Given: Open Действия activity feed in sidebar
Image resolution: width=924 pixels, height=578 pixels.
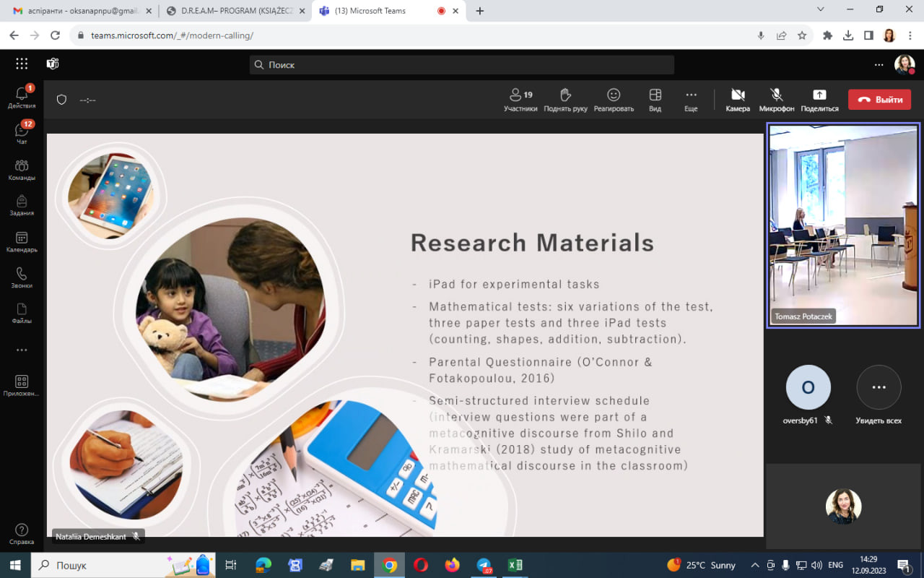Looking at the screenshot, I should click(x=22, y=98).
